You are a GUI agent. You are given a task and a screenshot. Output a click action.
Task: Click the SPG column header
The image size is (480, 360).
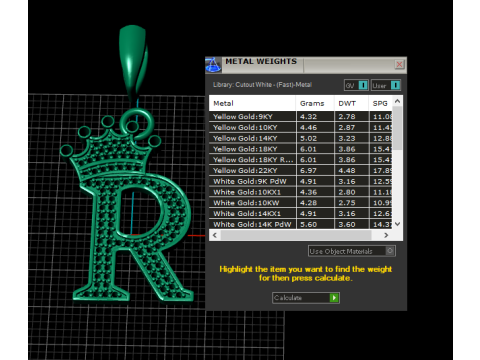click(x=381, y=103)
